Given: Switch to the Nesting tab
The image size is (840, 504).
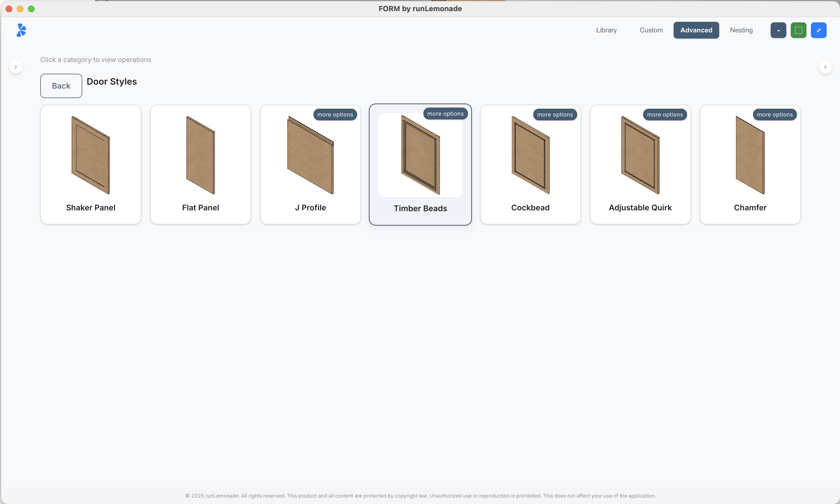Looking at the screenshot, I should coord(741,30).
